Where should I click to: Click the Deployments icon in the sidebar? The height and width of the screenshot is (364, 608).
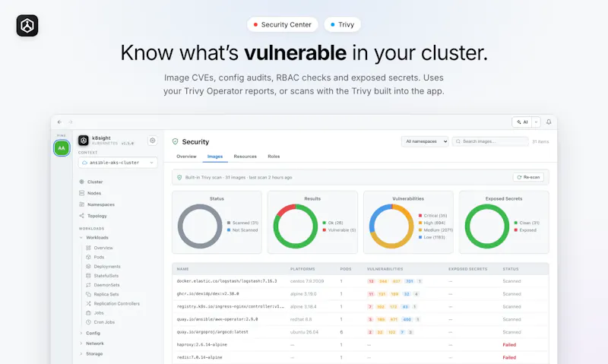(88, 266)
